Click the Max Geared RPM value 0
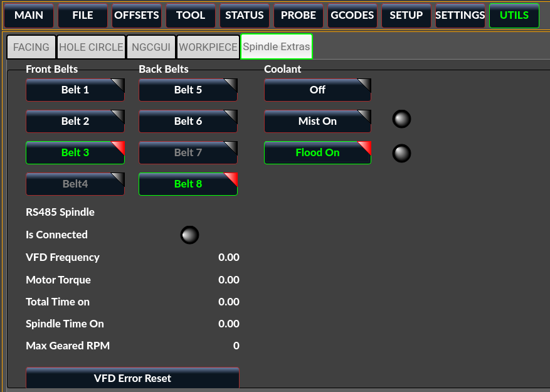 [x=236, y=346]
